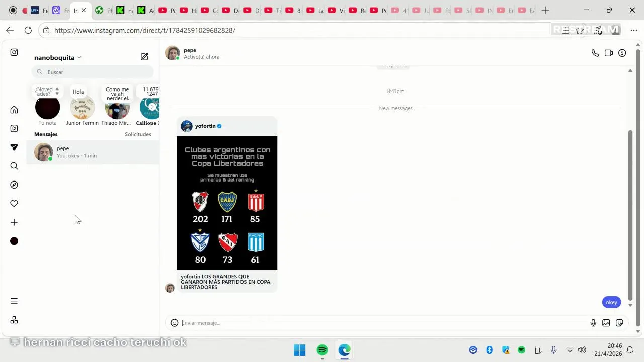
Task: Switch to the YouTube Ti tab
Action: pyautogui.click(x=273, y=10)
